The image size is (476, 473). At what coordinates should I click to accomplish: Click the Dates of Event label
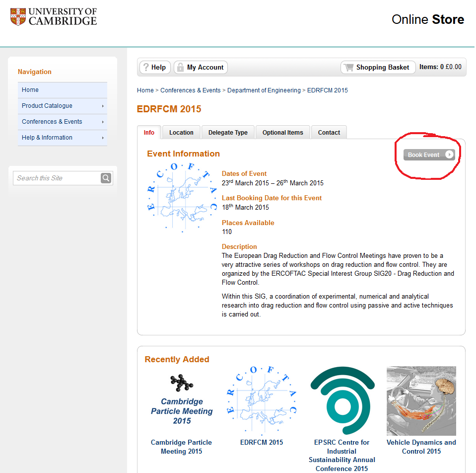(x=244, y=173)
